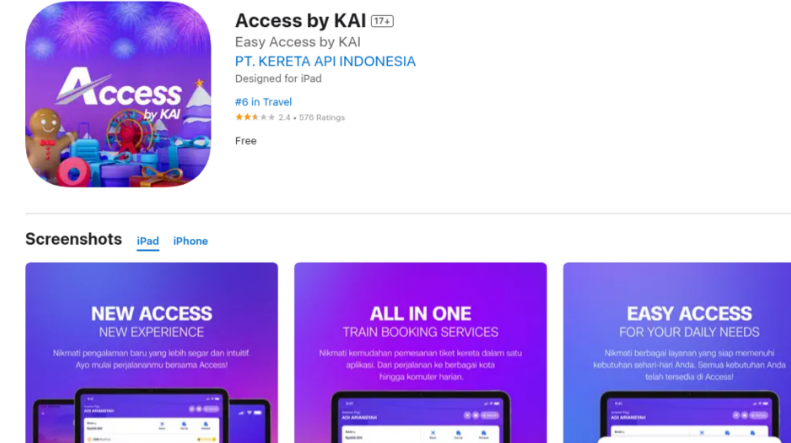Viewport: 791px width, 443px height.
Task: Click the Access by KAI app title
Action: tap(300, 21)
